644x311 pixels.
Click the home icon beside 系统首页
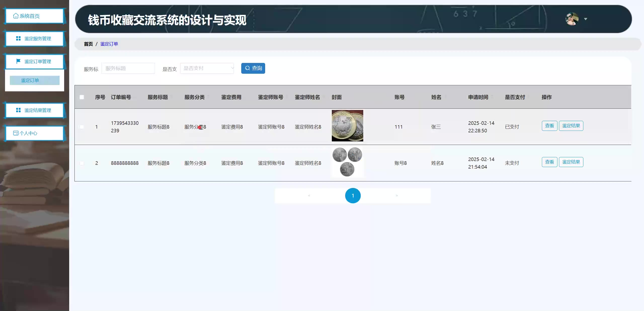(16, 16)
